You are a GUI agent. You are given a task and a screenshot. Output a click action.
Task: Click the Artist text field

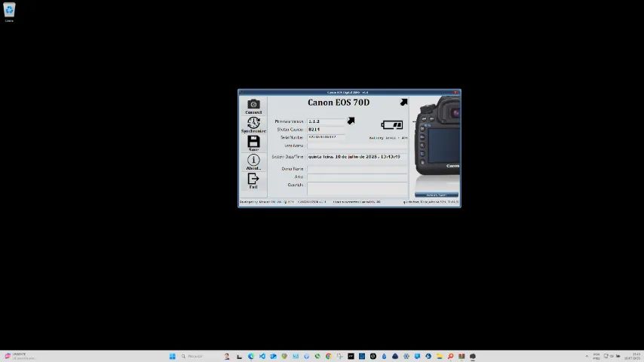[x=357, y=177]
